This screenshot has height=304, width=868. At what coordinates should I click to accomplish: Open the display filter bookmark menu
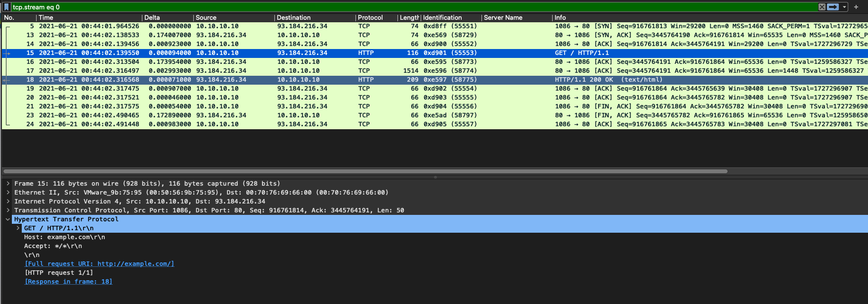(6, 7)
